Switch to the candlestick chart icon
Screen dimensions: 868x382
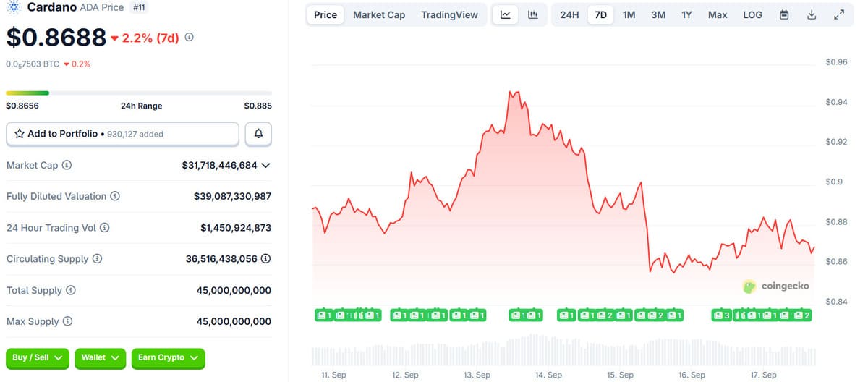[x=533, y=14]
